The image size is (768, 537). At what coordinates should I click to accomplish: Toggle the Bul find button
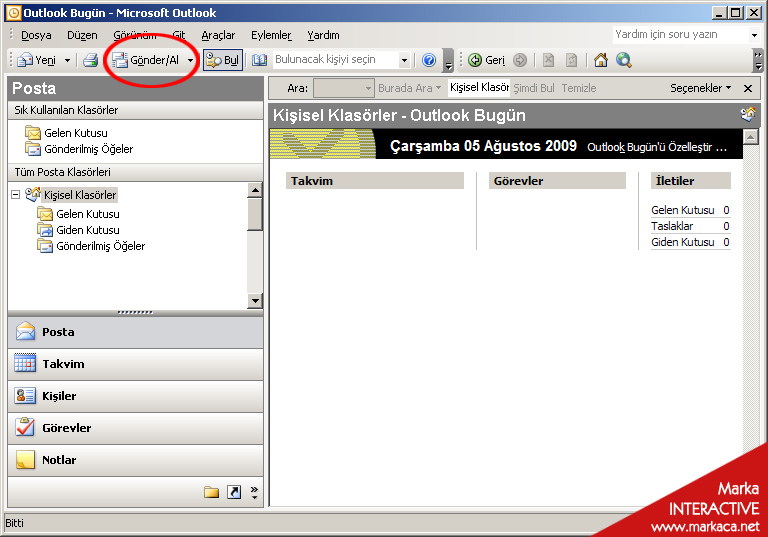point(223,60)
